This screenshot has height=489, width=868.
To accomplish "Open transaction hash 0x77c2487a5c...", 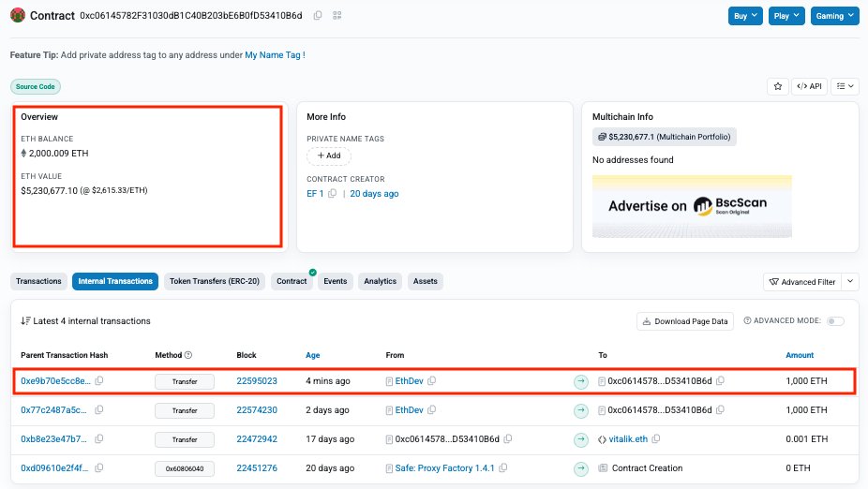I will pyautogui.click(x=53, y=410).
